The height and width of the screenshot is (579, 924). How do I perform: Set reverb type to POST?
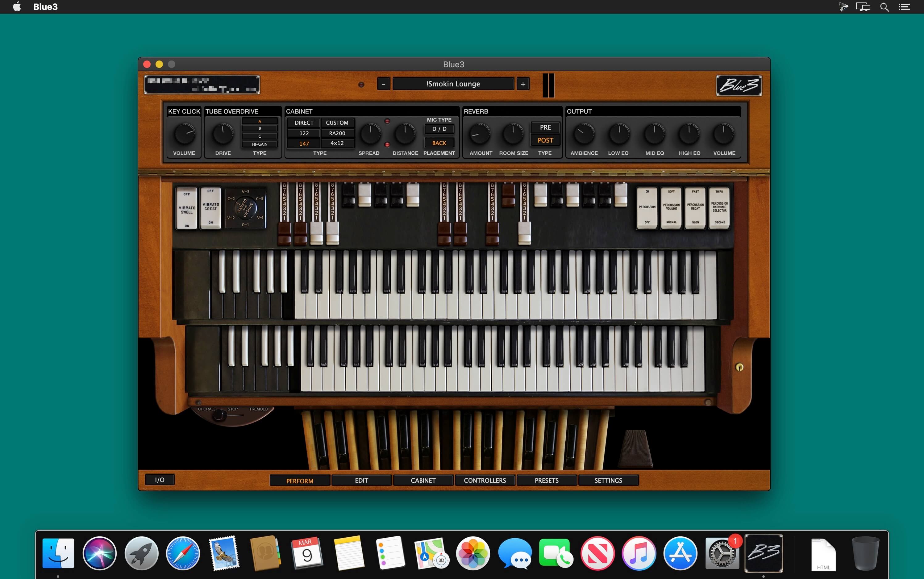(x=545, y=140)
